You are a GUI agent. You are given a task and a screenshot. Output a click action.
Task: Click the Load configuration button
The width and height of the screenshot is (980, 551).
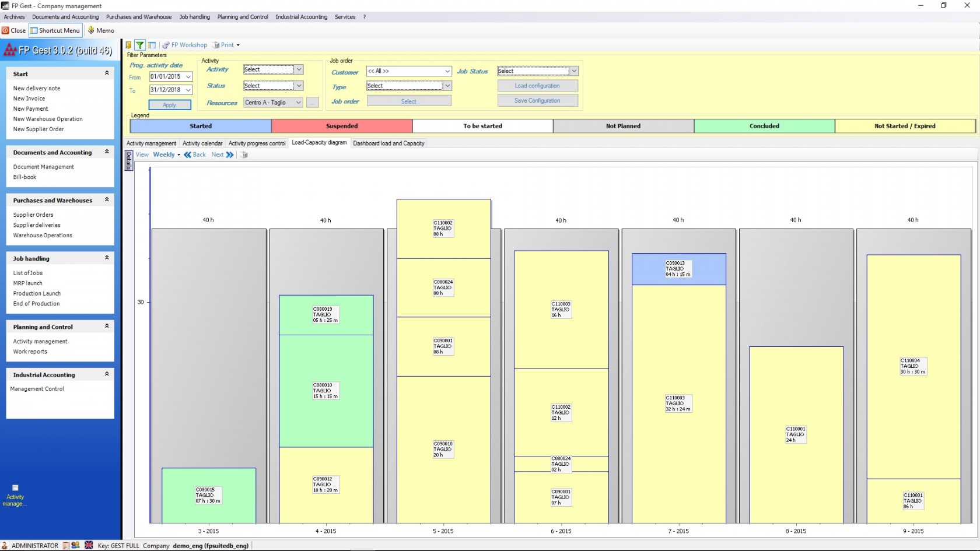(x=537, y=86)
